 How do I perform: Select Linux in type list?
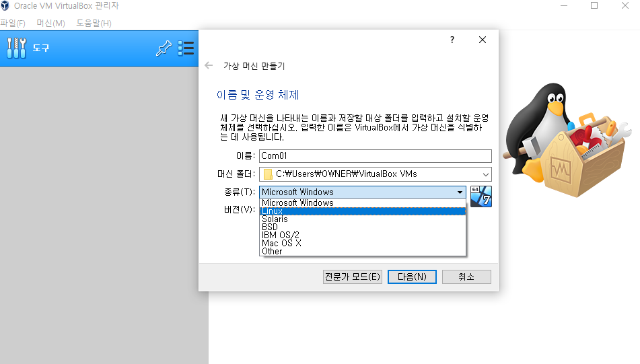(x=363, y=211)
